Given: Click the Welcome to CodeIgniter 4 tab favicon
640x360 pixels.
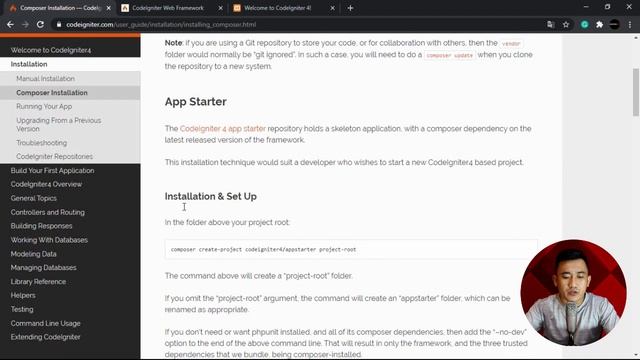Looking at the screenshot, I should tap(237, 8).
